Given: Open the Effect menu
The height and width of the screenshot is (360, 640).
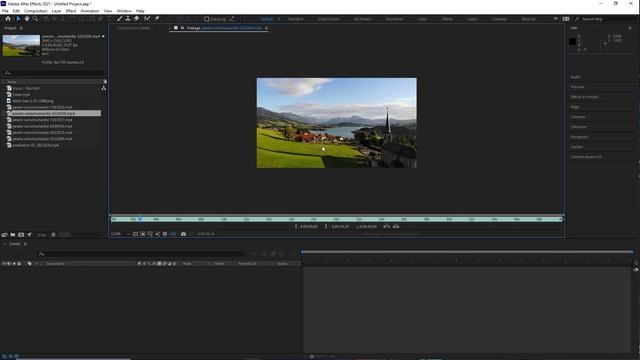Looking at the screenshot, I should [71, 11].
